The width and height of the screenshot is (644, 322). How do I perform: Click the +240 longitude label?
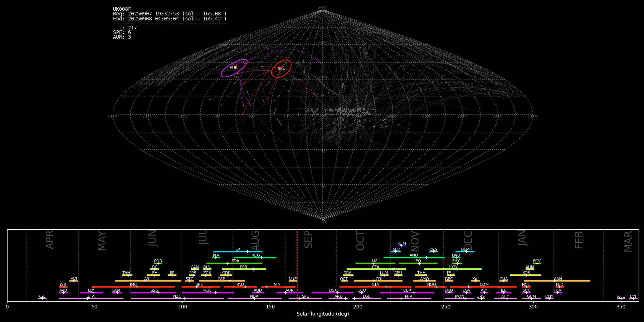462,117
